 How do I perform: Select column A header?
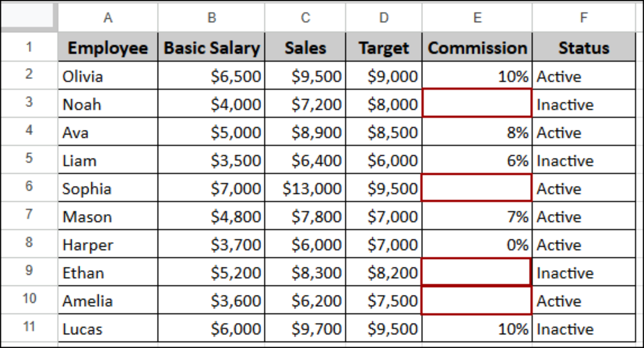[x=108, y=18]
